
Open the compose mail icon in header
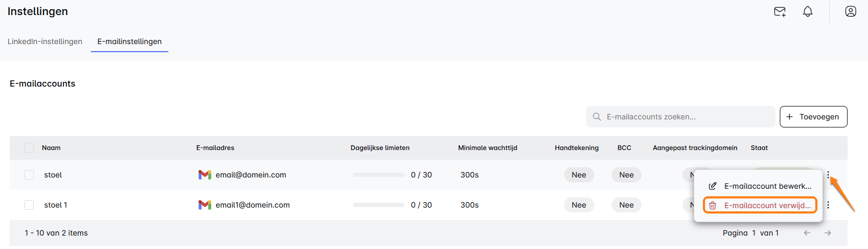780,11
